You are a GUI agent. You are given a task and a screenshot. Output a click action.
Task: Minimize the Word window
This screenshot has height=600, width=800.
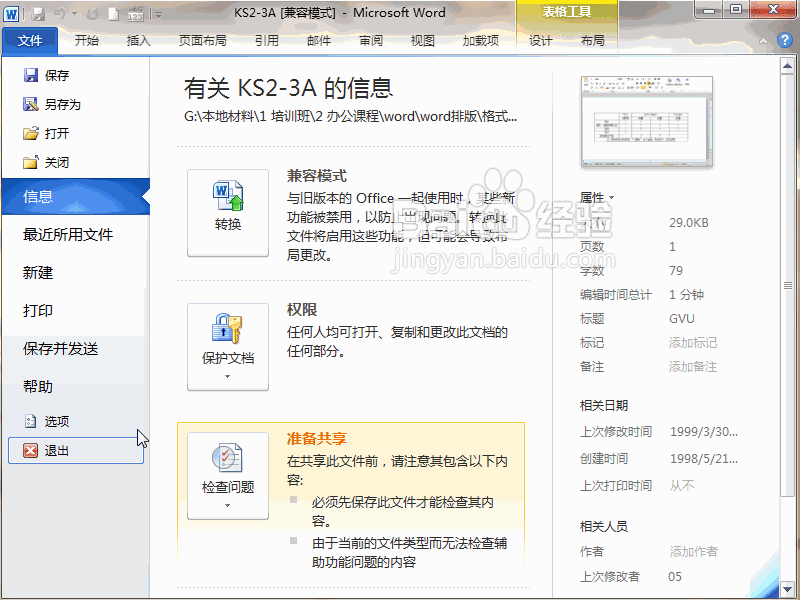point(709,10)
